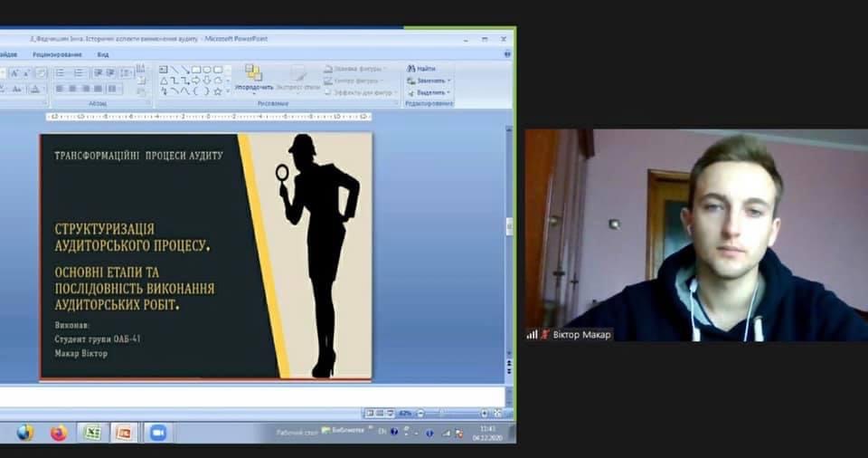This screenshot has height=458, width=868.
Task: Click the zoom out minus button
Action: [420, 414]
